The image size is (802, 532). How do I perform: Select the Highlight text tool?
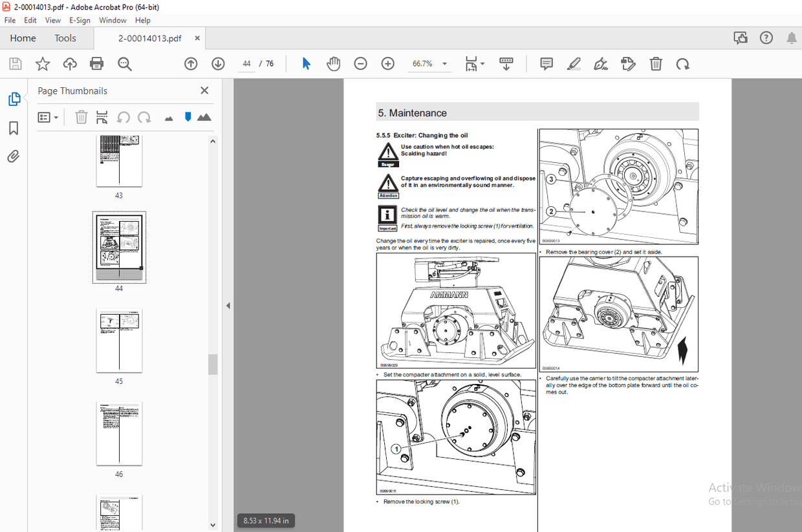[x=574, y=63]
